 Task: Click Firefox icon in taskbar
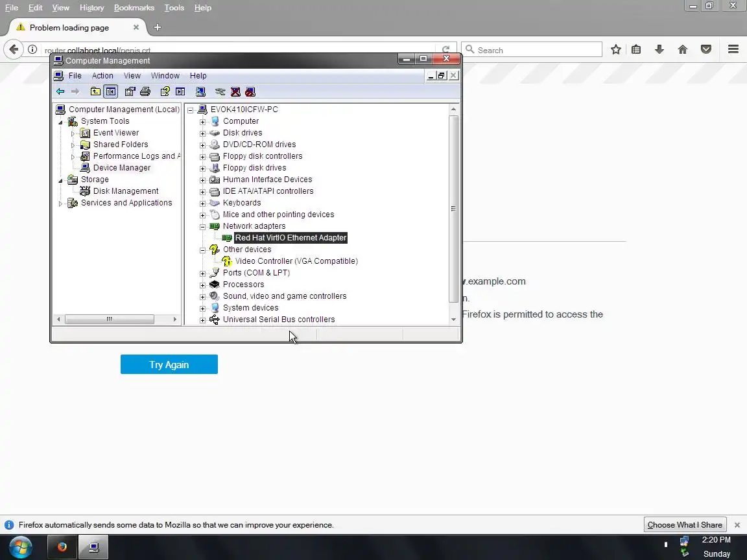click(62, 546)
